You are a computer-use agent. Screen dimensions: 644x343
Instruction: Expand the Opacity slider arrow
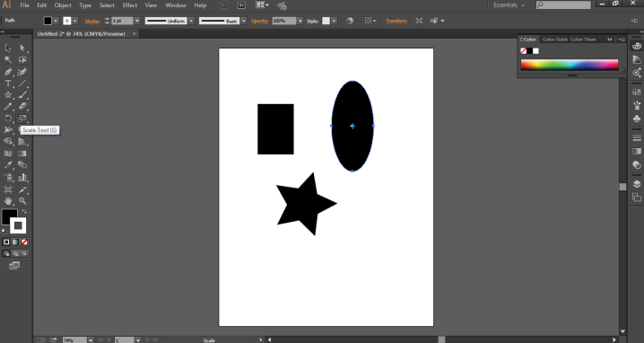click(x=300, y=21)
